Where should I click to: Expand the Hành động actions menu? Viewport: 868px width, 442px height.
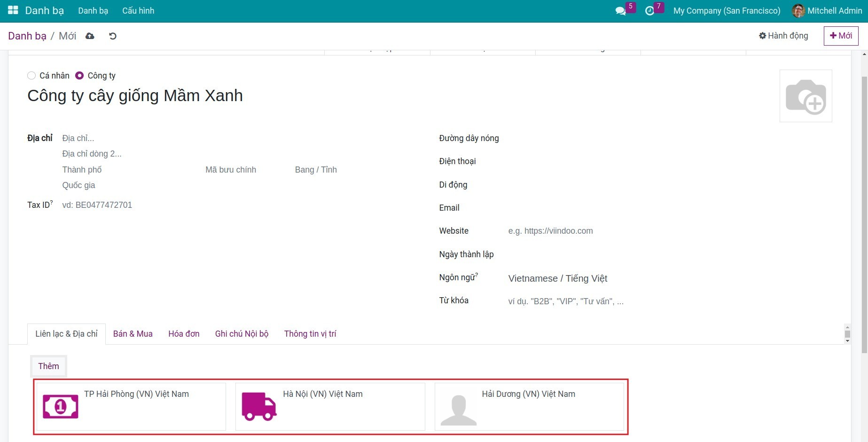pos(783,36)
